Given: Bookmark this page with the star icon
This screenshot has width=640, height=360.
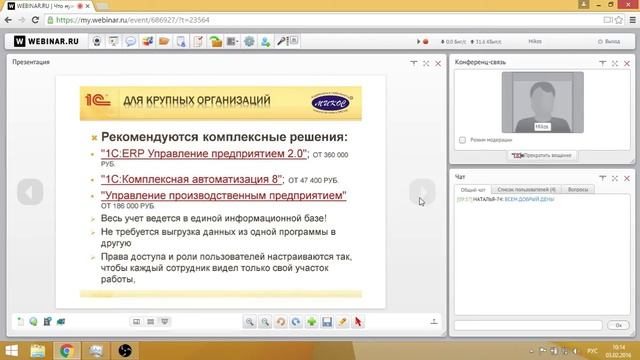Looking at the screenshot, I should click(x=619, y=20).
